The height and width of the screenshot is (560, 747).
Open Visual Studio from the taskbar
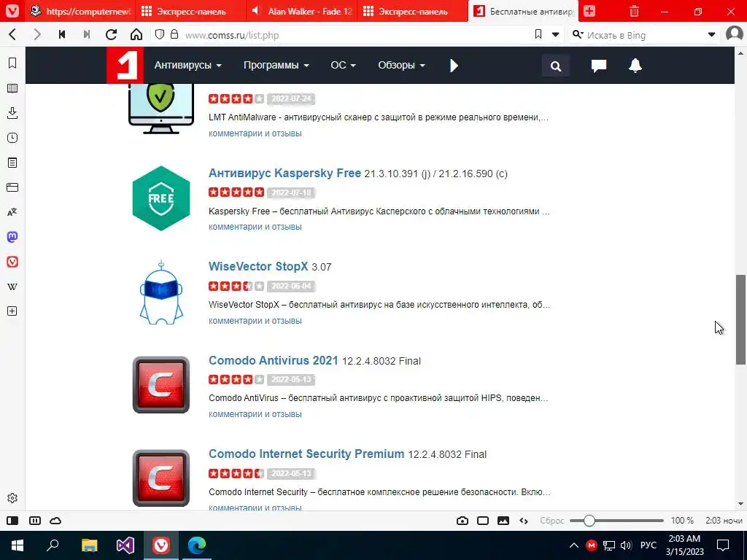pyautogui.click(x=125, y=545)
